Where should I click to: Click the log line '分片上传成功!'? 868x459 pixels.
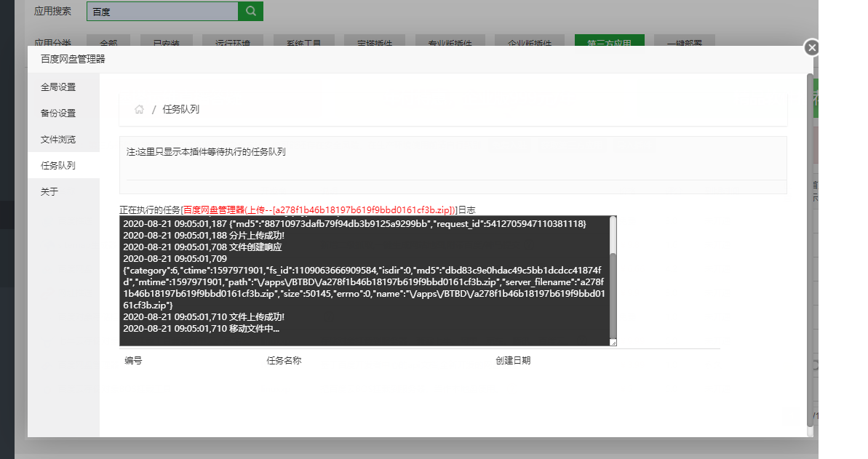coord(204,235)
